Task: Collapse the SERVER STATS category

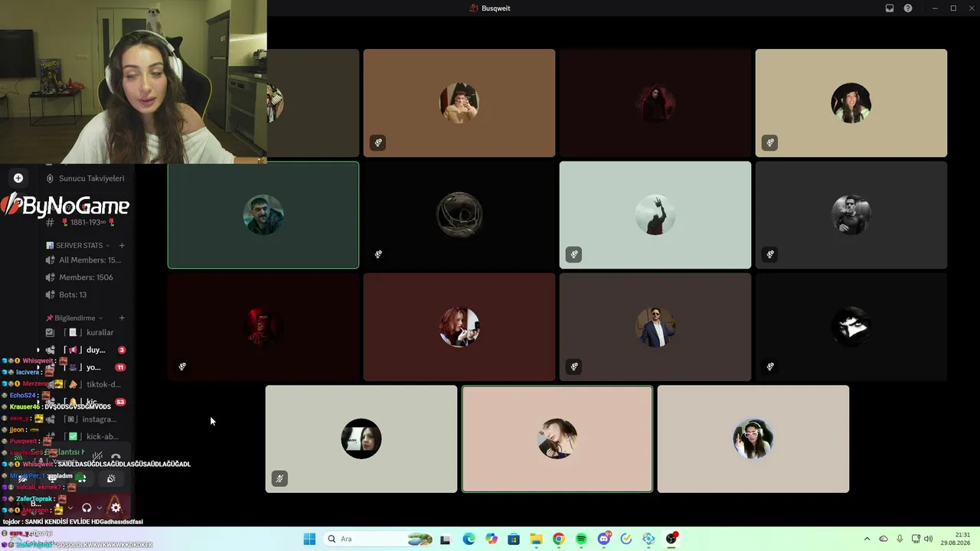Action: (x=78, y=246)
